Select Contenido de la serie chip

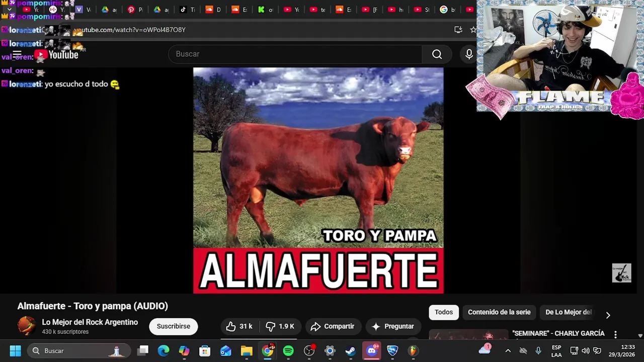499,312
